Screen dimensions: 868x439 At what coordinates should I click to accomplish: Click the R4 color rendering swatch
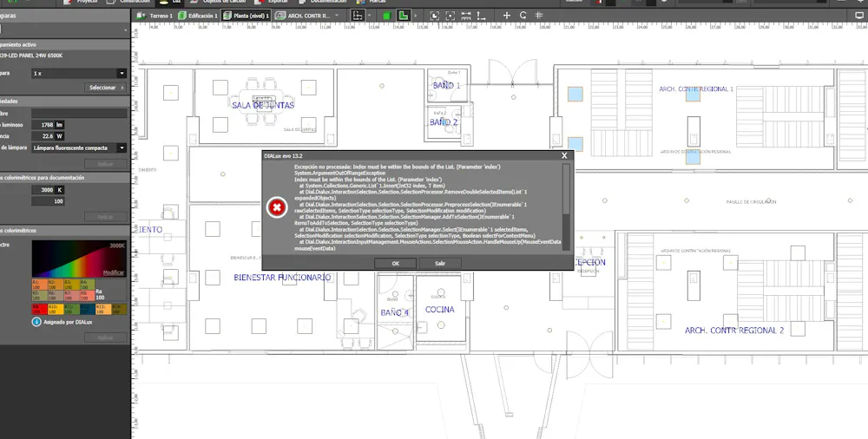pos(87,285)
